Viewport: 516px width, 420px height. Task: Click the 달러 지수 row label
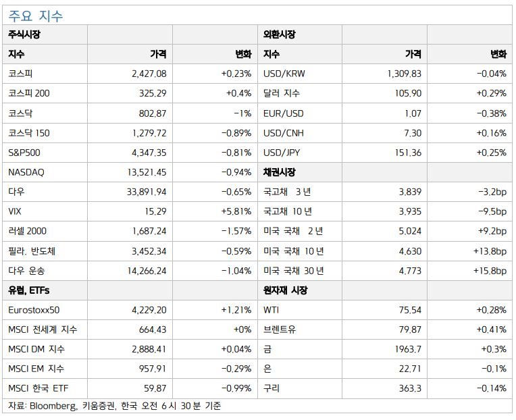click(x=282, y=93)
